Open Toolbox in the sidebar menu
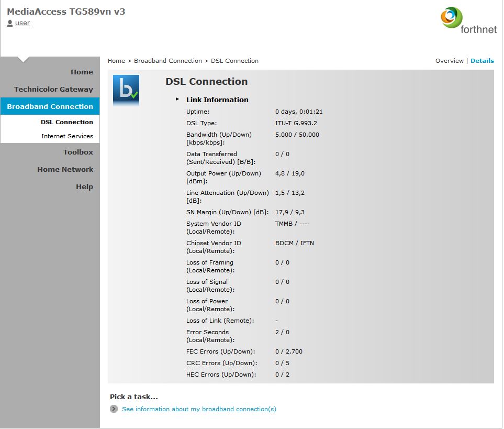The width and height of the screenshot is (504, 429). pyautogui.click(x=78, y=152)
